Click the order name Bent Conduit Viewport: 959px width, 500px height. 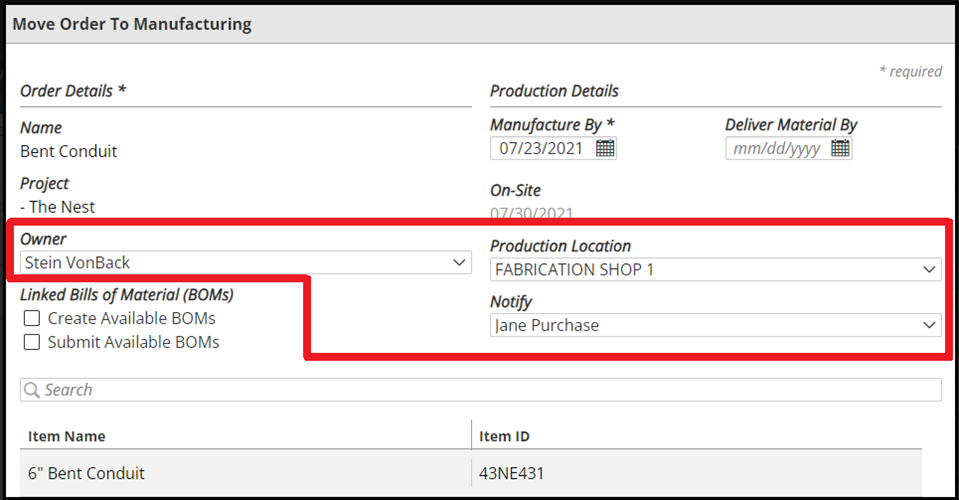69,151
